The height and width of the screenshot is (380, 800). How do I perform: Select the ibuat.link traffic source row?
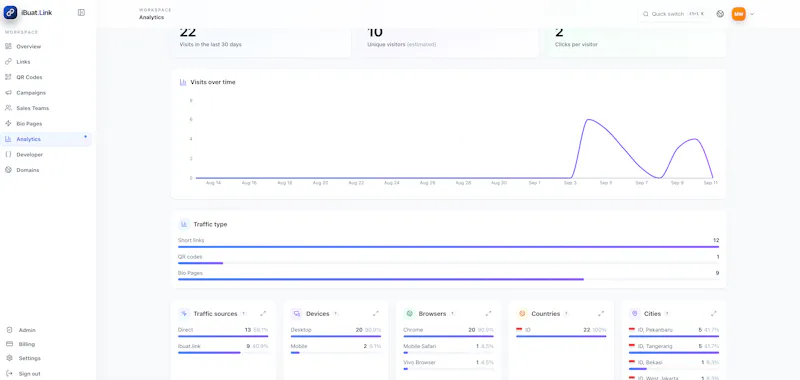click(x=223, y=348)
